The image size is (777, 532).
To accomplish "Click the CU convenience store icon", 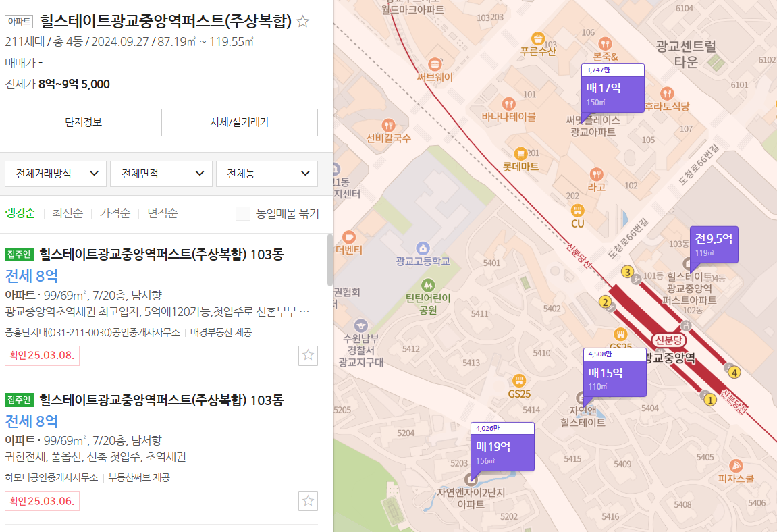I will pos(577,211).
